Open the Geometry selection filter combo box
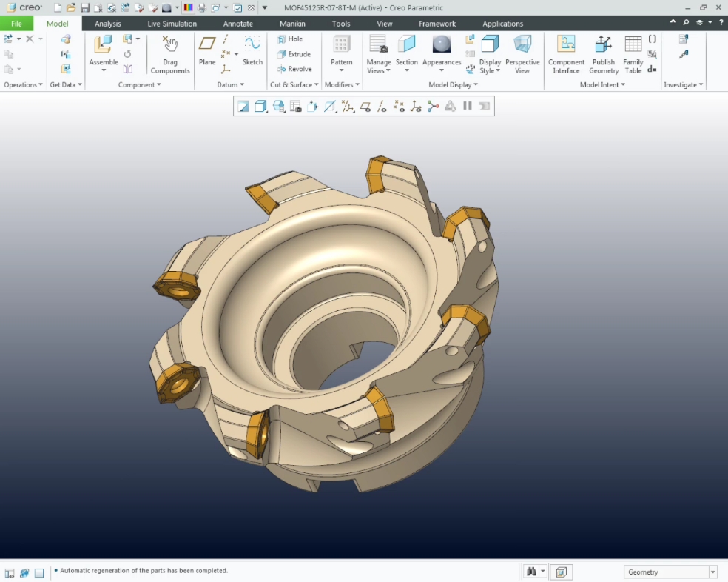Image resolution: width=728 pixels, height=582 pixels. pyautogui.click(x=670, y=572)
